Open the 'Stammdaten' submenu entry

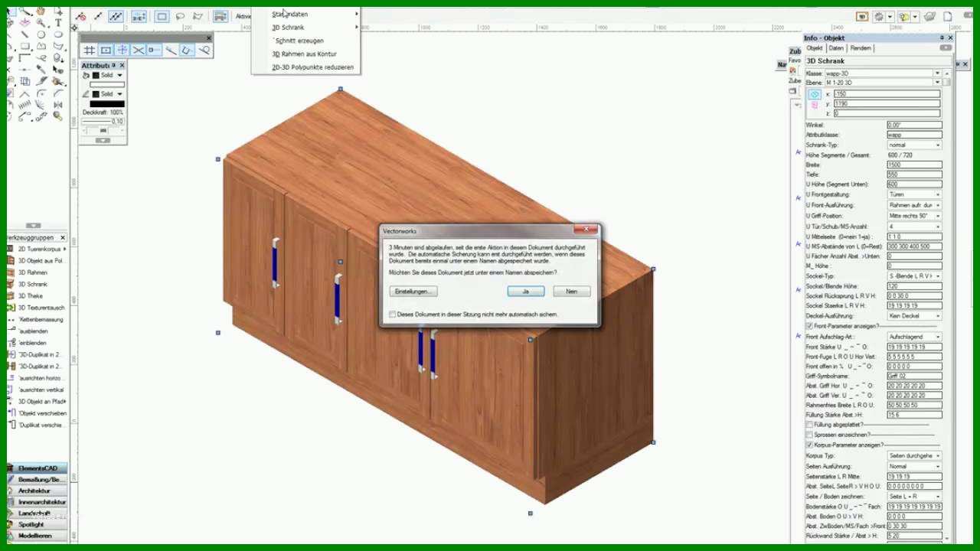[x=306, y=14]
